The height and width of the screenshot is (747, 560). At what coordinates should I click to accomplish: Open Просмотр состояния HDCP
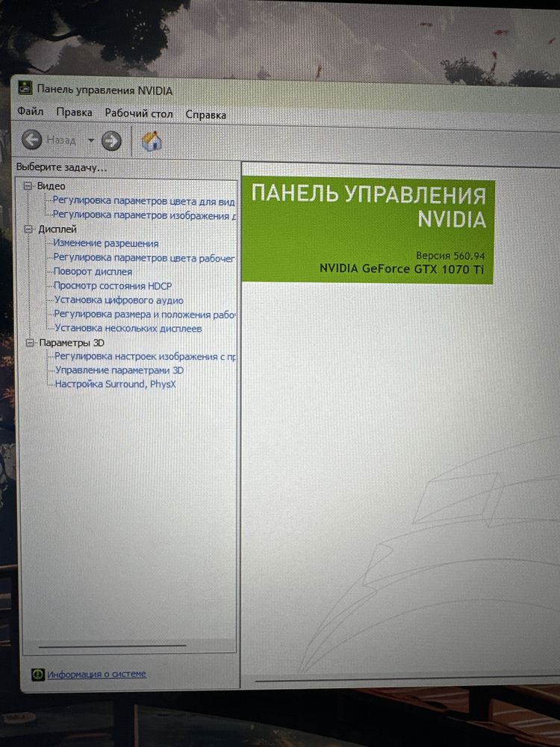coord(113,286)
